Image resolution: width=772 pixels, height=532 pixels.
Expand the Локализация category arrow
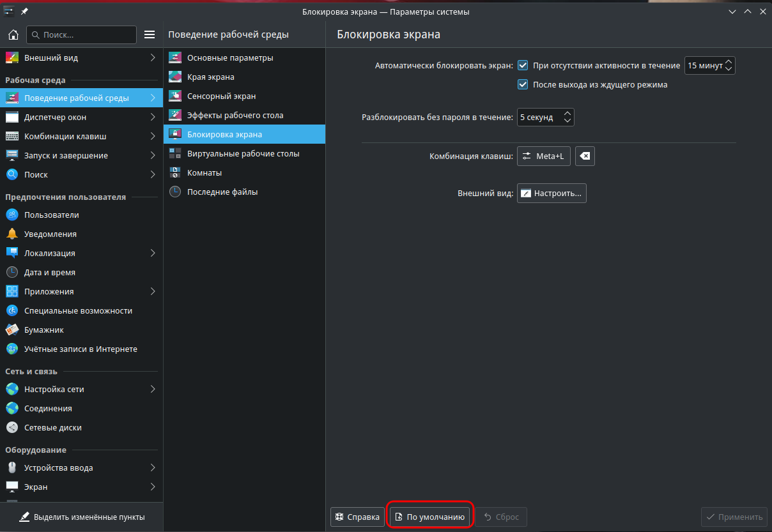coord(152,253)
